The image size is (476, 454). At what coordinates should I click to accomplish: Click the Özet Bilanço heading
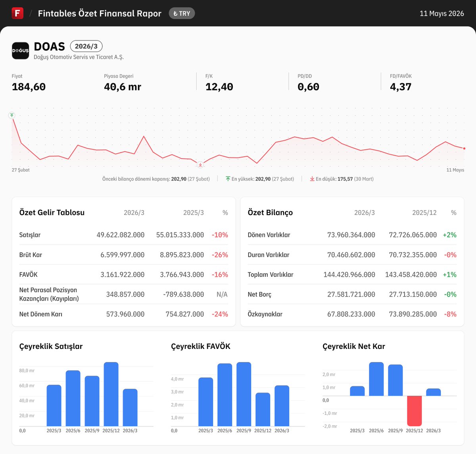click(x=270, y=213)
